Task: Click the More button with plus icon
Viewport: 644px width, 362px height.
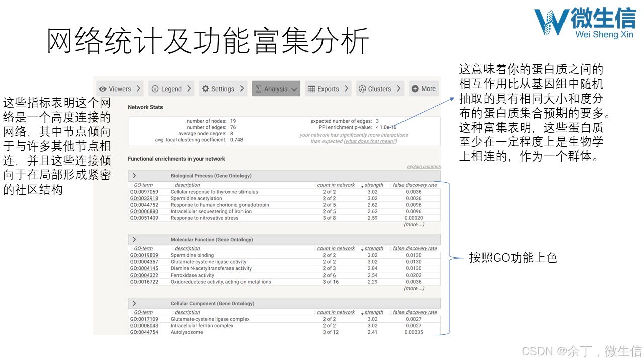Action: coord(424,88)
